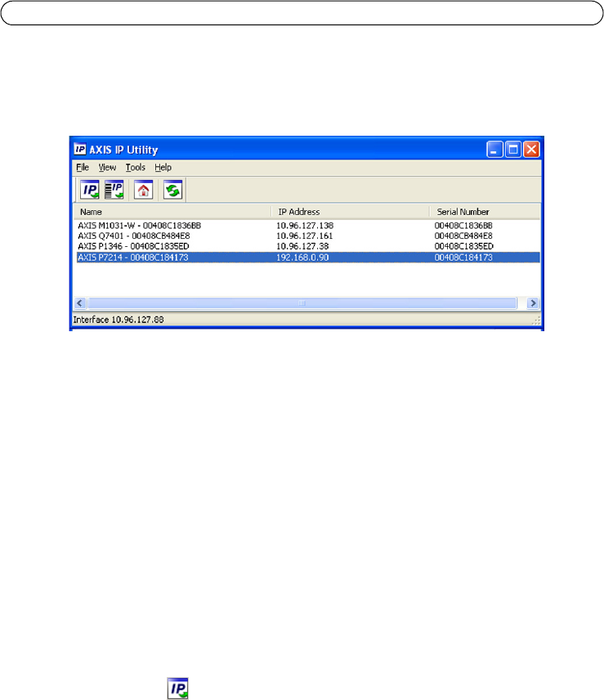
Task: Click the resize grip in the status bar
Action: pyautogui.click(x=536, y=321)
